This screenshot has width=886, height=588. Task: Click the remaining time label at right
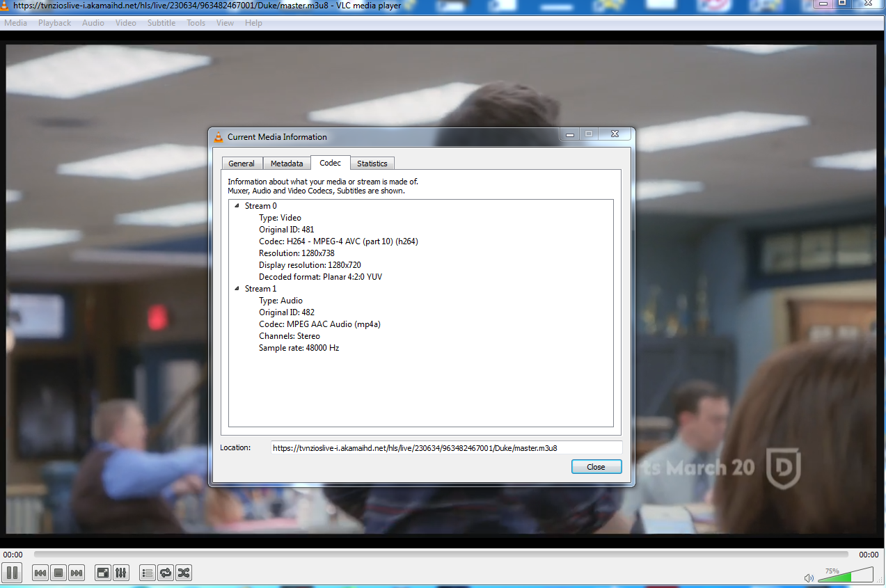point(869,555)
